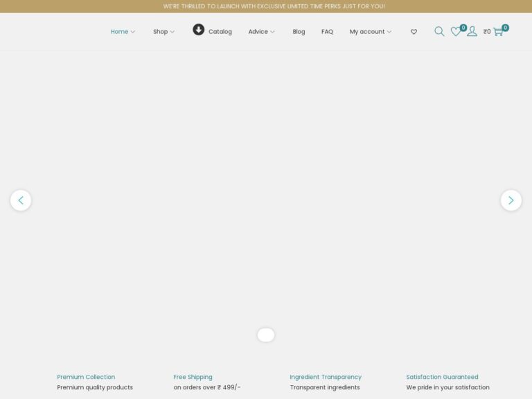The width and height of the screenshot is (532, 399).
Task: Open My account menu item
Action: point(367,32)
